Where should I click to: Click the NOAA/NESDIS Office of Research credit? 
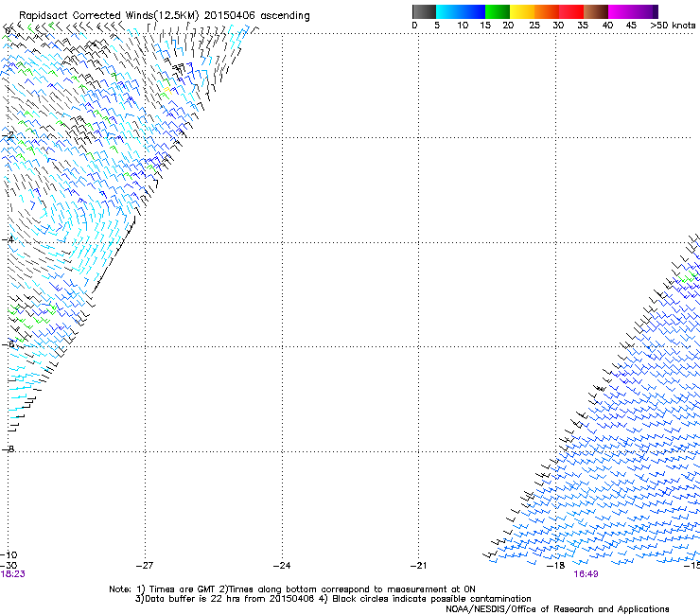coord(557,609)
